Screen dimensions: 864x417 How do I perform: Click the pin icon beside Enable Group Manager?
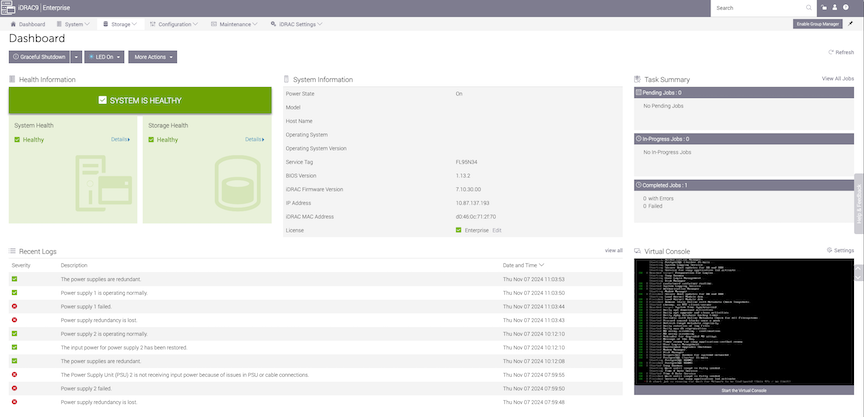point(851,22)
